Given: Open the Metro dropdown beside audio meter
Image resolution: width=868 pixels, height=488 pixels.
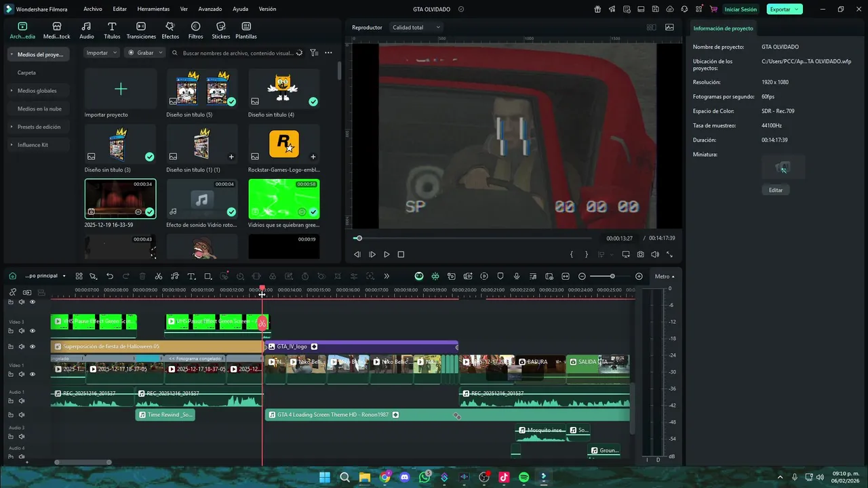Looking at the screenshot, I should (x=665, y=277).
